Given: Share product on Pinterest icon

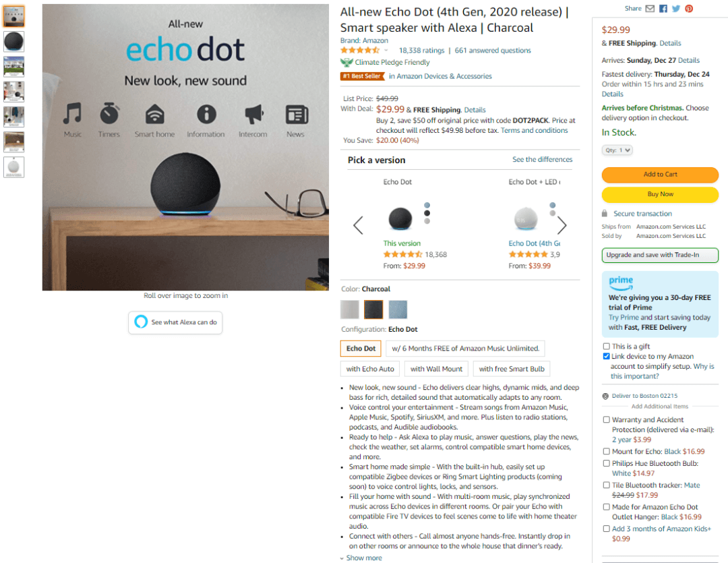Looking at the screenshot, I should [x=689, y=9].
